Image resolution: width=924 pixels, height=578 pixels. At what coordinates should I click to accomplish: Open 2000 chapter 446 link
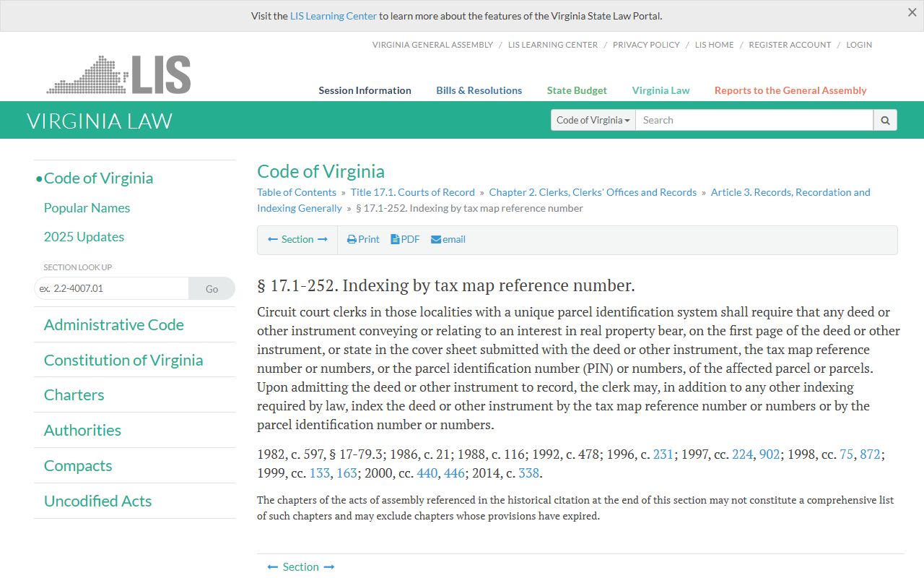click(x=454, y=473)
